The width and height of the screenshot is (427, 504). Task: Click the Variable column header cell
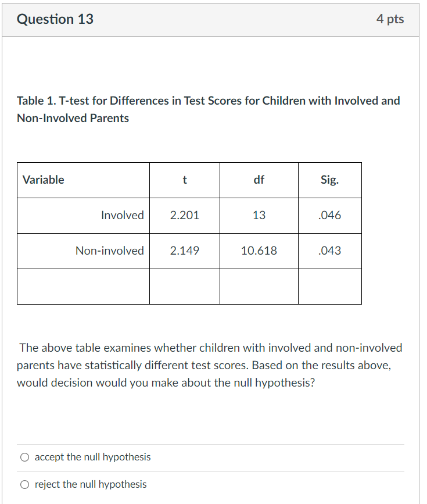coord(44,180)
